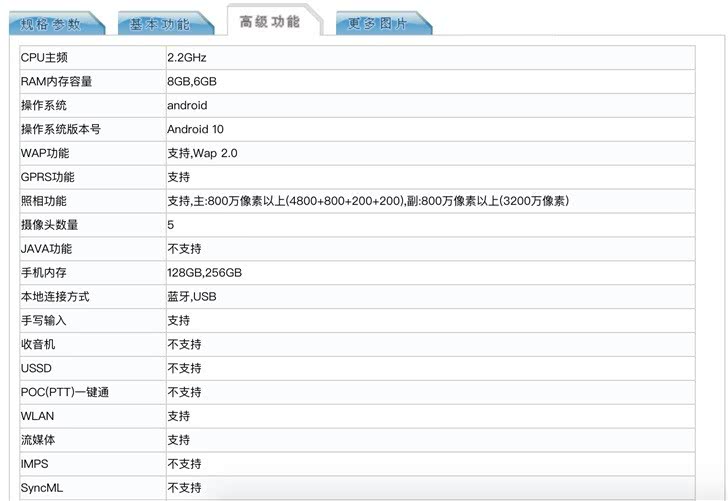Select 不支持 in the USSD row

click(x=184, y=369)
